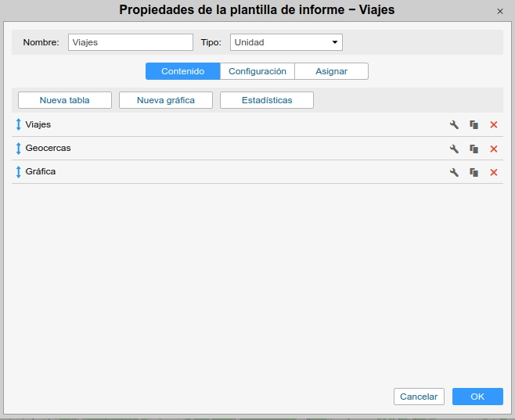
Task: Copy the Gráfica entry
Action: point(474,172)
